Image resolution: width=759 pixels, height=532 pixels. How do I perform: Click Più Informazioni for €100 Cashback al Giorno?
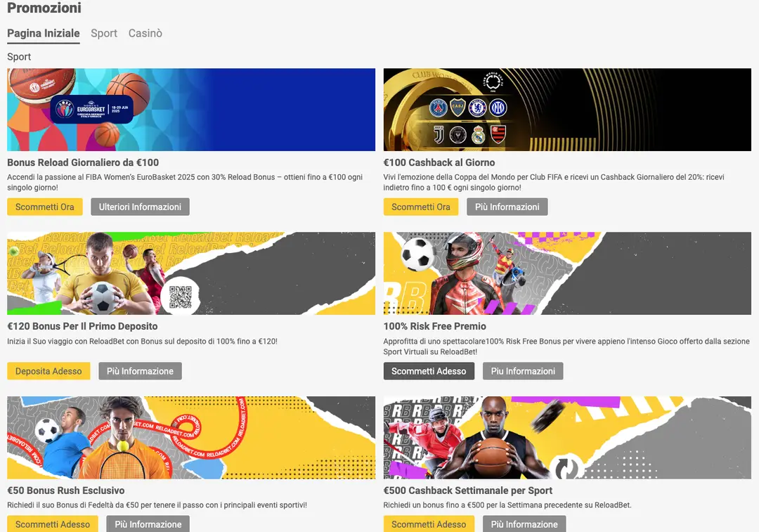point(507,207)
